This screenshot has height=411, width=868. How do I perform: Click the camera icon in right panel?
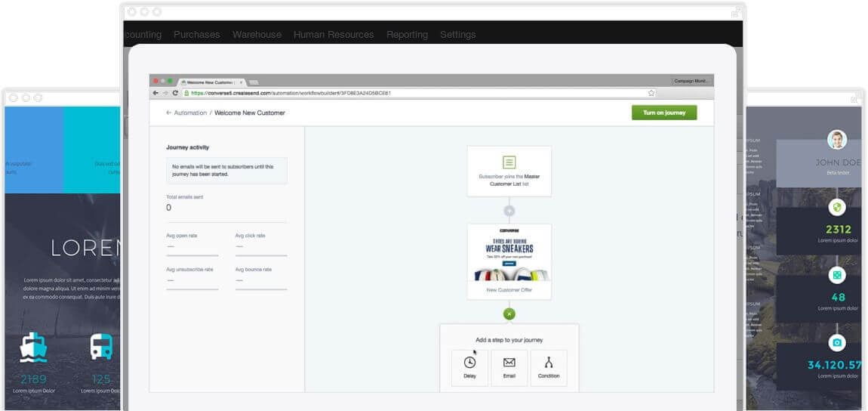(x=836, y=342)
